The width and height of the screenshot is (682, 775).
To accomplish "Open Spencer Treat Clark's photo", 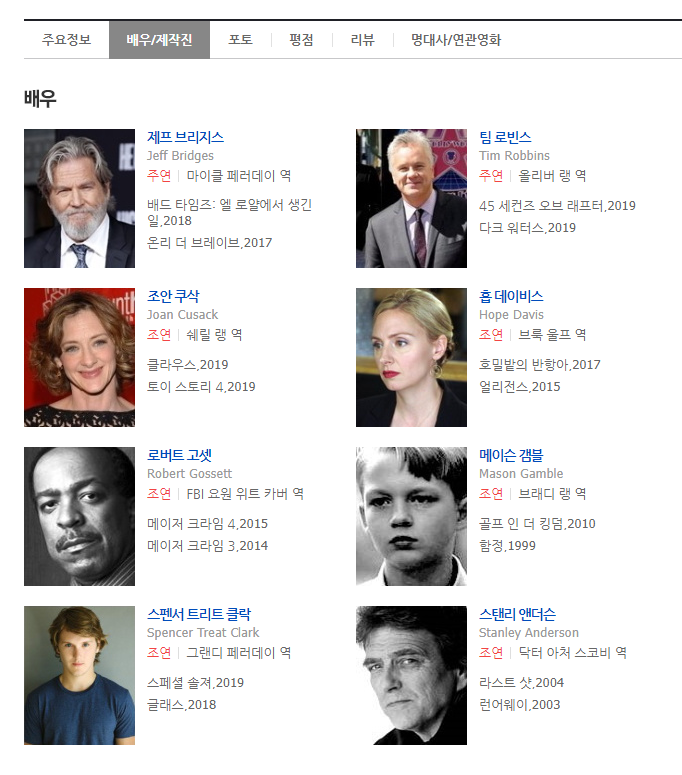I will point(80,676).
